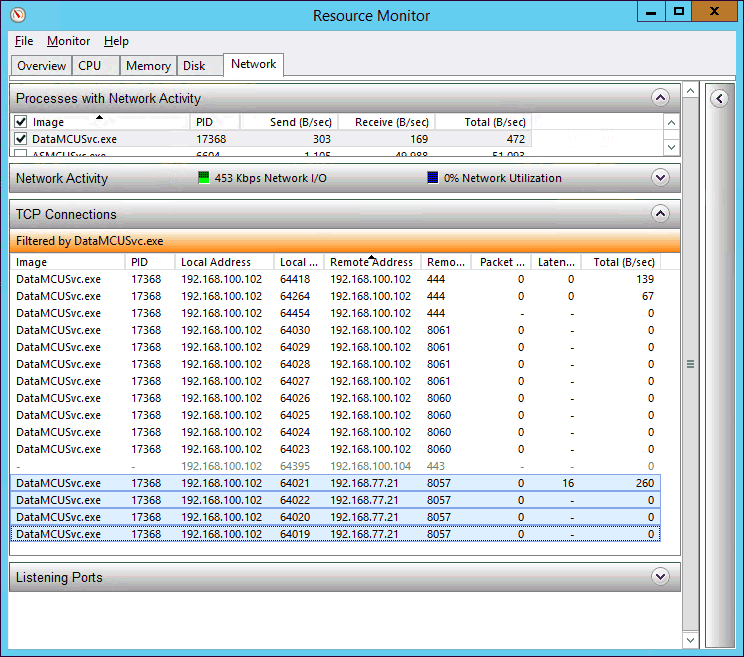Switch to the CPU tab
This screenshot has width=744, height=657.
point(95,65)
